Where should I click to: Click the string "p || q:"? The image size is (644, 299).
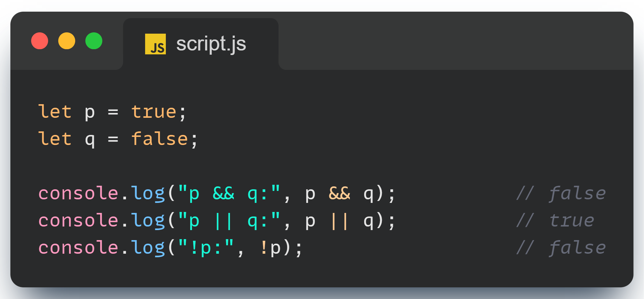[229, 221]
